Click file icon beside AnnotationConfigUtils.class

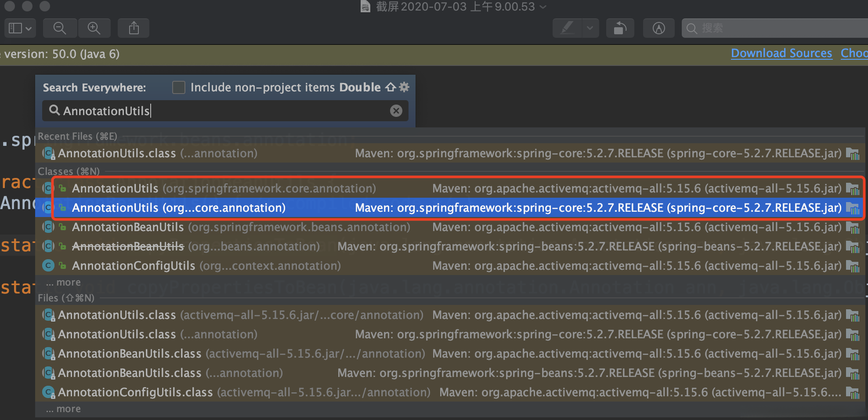[48, 392]
